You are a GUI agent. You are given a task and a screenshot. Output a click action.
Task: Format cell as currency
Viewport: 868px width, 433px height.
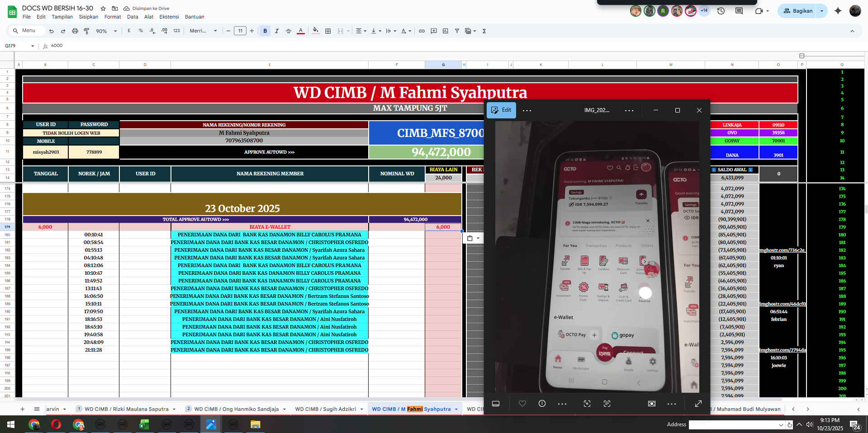tap(129, 31)
